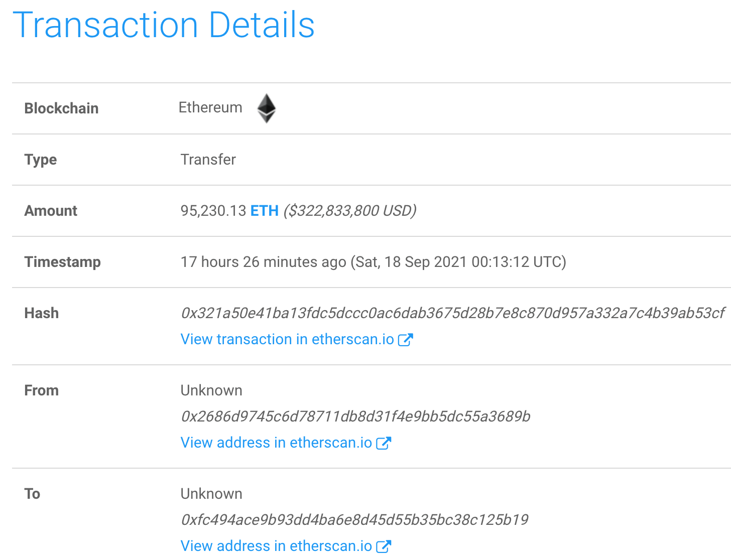Click the external-link icon beside the From address link

tap(385, 443)
